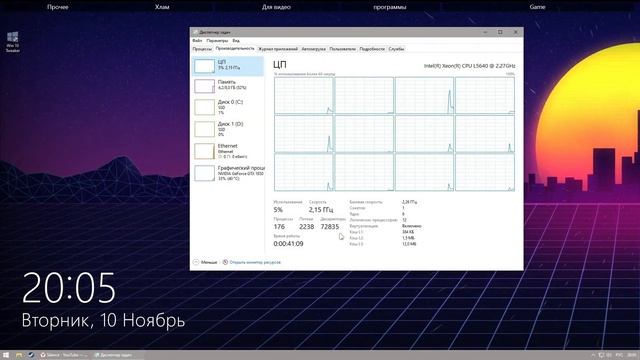Viewport: 640px width, 360px height.
Task: Click the CPU usage value 5%
Action: click(x=278, y=210)
